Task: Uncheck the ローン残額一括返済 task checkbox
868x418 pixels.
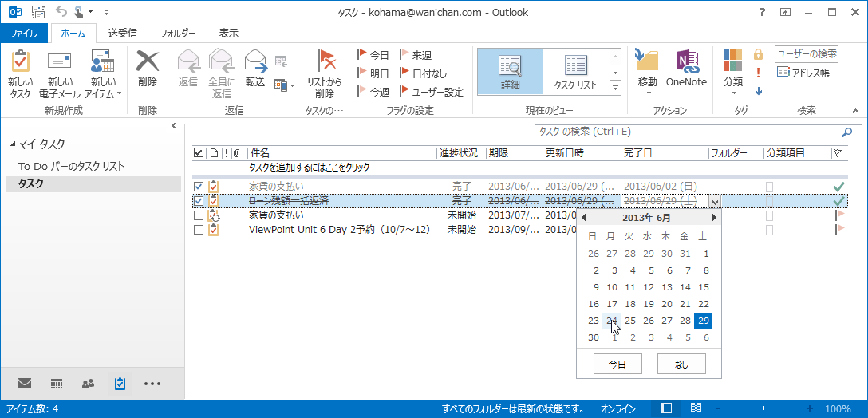Action: pyautogui.click(x=199, y=200)
